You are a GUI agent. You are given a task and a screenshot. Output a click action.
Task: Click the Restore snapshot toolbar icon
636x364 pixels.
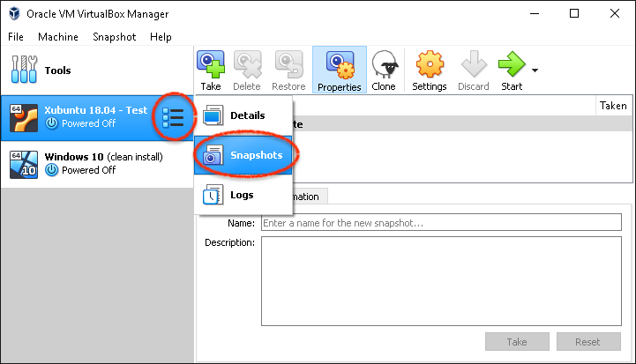pos(288,65)
